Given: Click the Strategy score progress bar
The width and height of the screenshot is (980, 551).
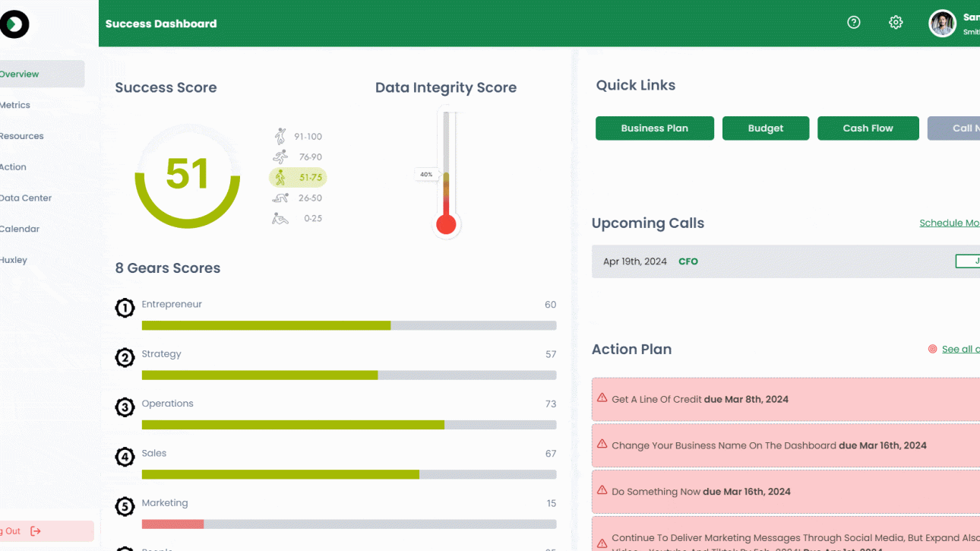Looking at the screenshot, I should (349, 375).
